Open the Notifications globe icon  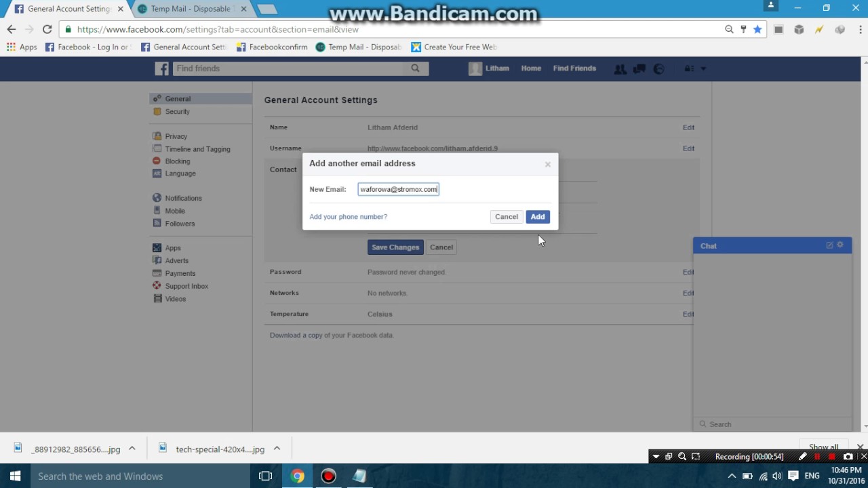point(658,68)
